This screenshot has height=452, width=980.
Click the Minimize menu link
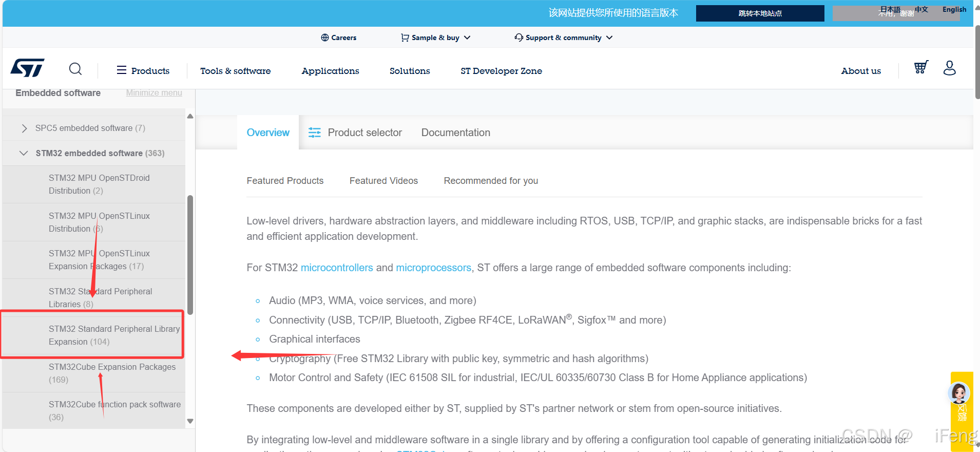154,93
